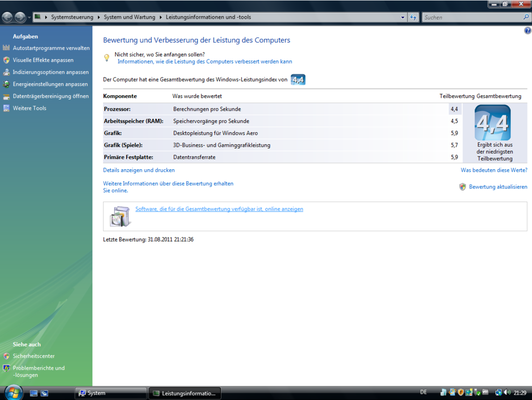The width and height of the screenshot is (532, 400).
Task: Expand the arrow after System und Wartung
Action: 160,17
